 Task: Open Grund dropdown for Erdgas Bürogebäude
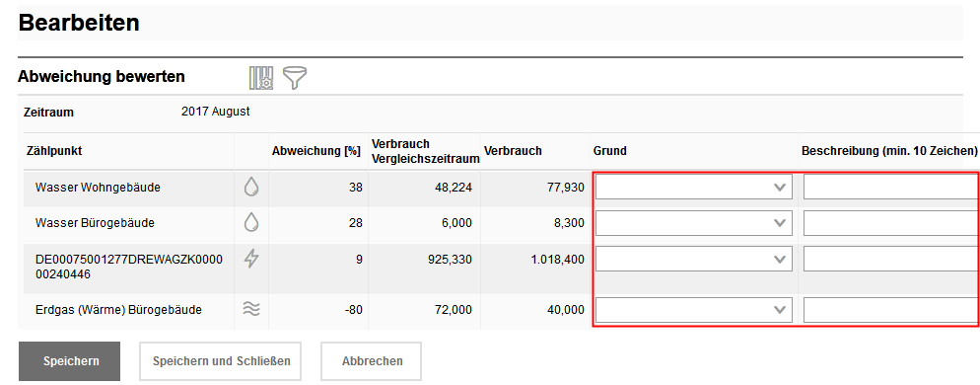click(694, 310)
